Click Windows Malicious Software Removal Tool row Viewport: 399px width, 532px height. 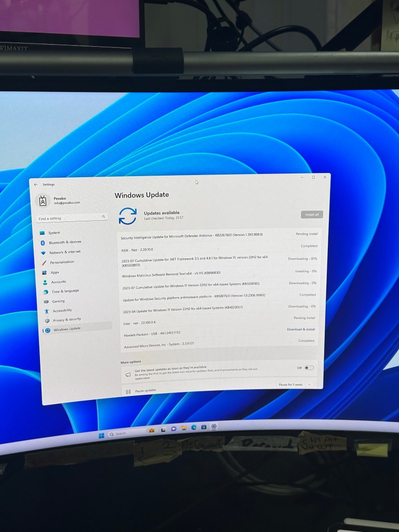219,274
